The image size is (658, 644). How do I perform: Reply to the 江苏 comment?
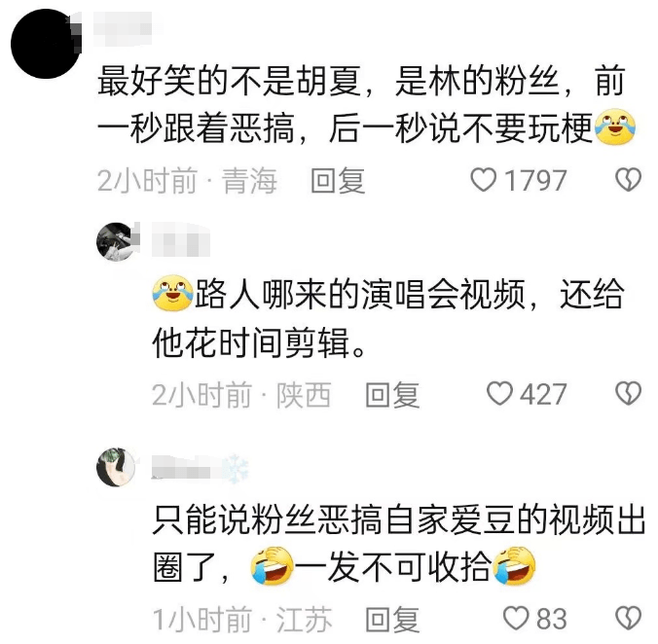[x=392, y=619]
